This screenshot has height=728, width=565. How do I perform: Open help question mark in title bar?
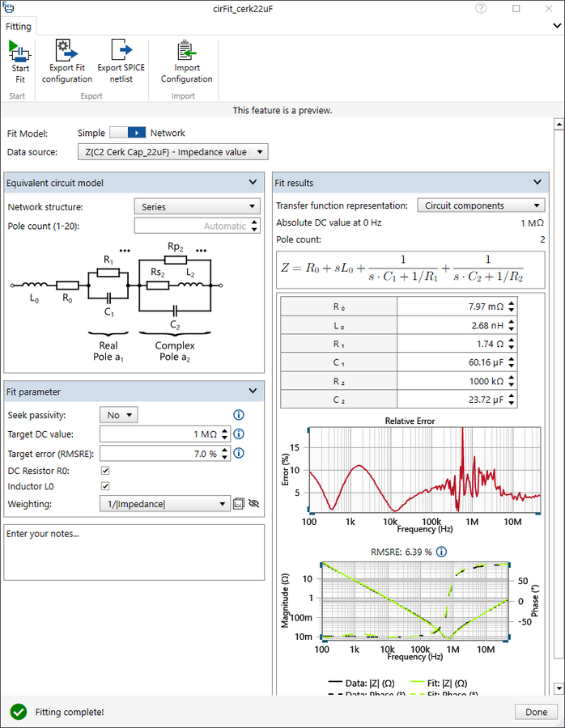click(x=481, y=8)
